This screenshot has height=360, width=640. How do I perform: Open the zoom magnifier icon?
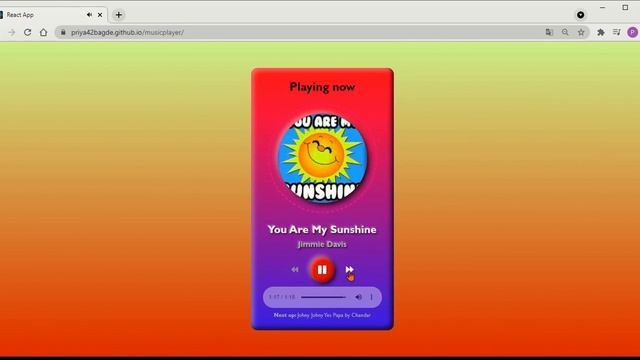point(565,32)
